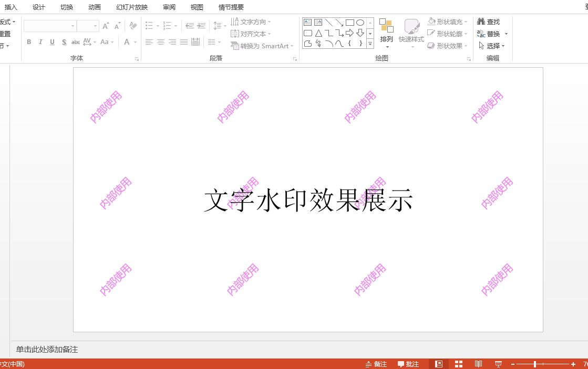Open the 动画 (Animations) tab
Image resolution: width=588 pixels, height=369 pixels.
(95, 7)
